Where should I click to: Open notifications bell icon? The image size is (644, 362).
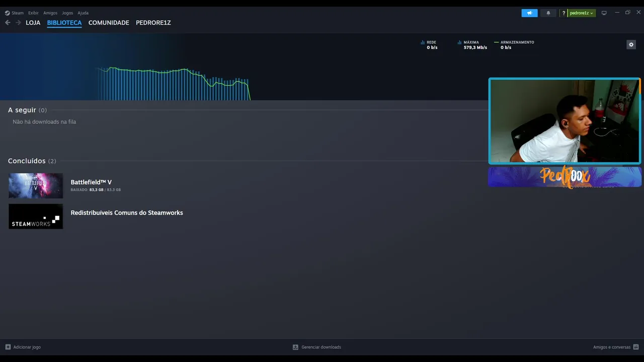coord(548,13)
